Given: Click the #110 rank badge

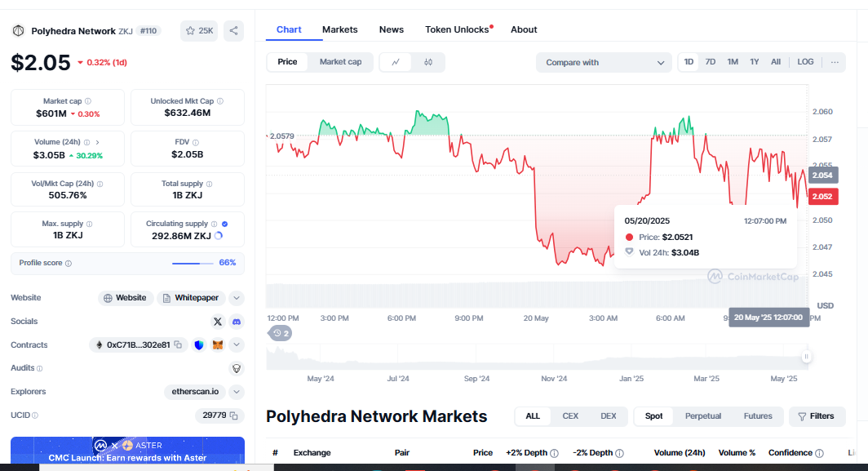Looking at the screenshot, I should pos(148,31).
